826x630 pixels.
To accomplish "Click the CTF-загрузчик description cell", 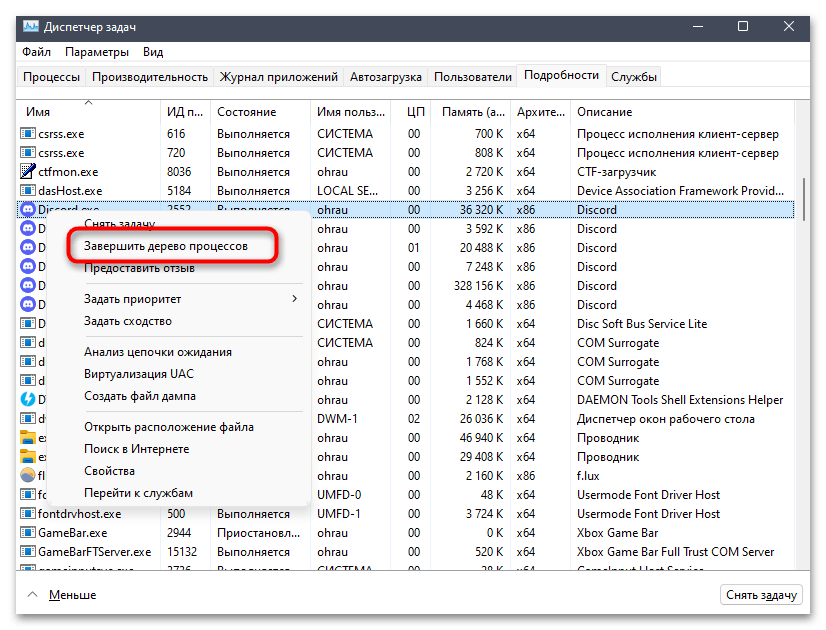I will 616,172.
